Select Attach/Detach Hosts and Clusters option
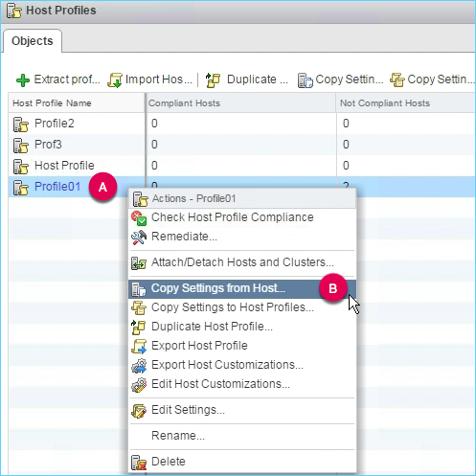This screenshot has height=476, width=476. (242, 262)
